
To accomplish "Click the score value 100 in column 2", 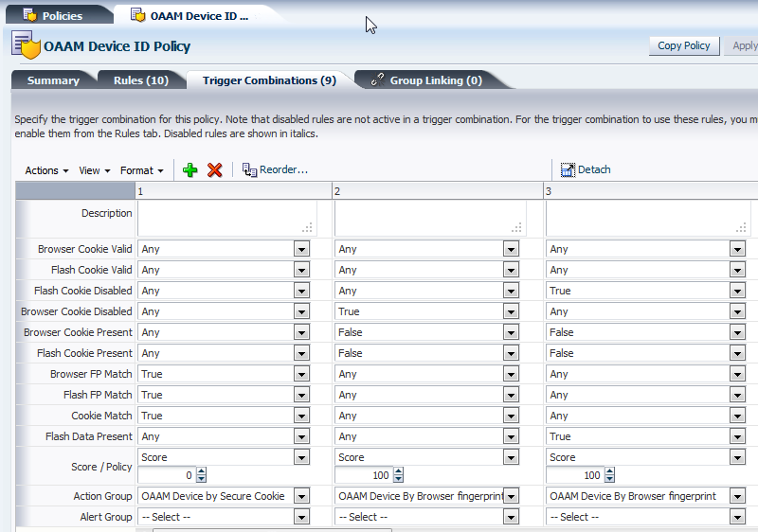I will click(364, 475).
